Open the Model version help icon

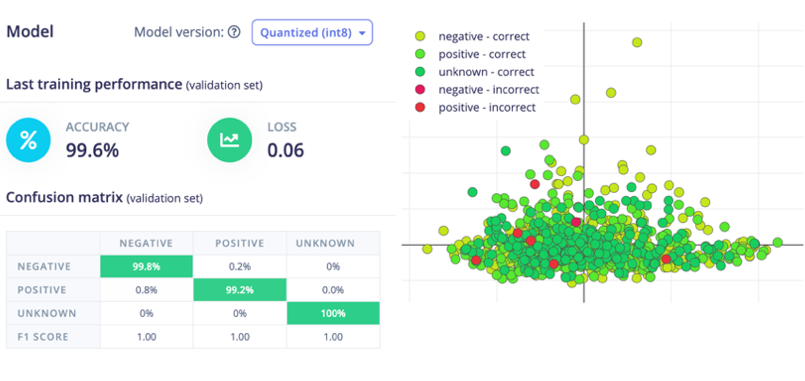pos(234,33)
